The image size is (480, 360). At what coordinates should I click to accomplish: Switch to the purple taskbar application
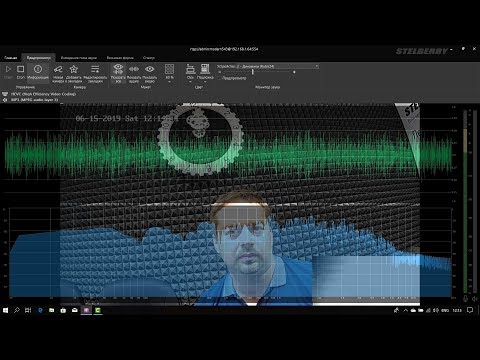[x=86, y=310]
